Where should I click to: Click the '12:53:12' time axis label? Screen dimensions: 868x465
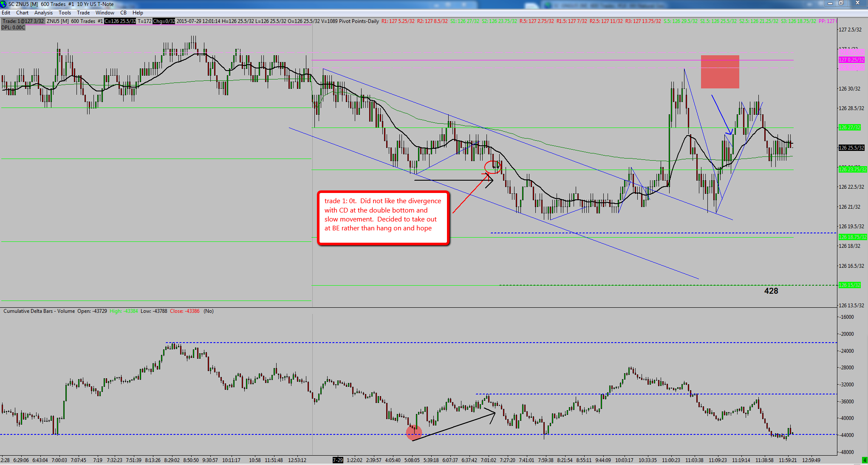coord(297,460)
